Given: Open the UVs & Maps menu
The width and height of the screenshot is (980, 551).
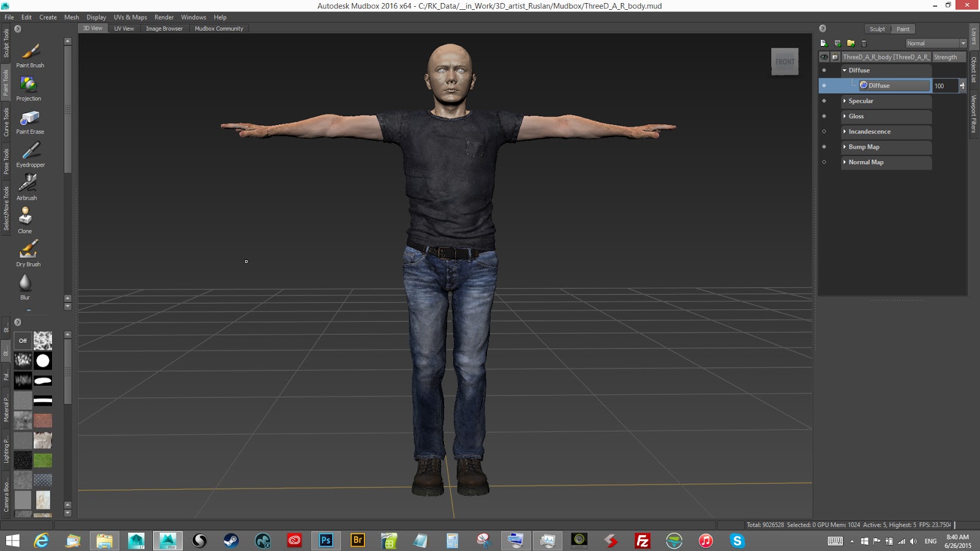Looking at the screenshot, I should point(130,17).
